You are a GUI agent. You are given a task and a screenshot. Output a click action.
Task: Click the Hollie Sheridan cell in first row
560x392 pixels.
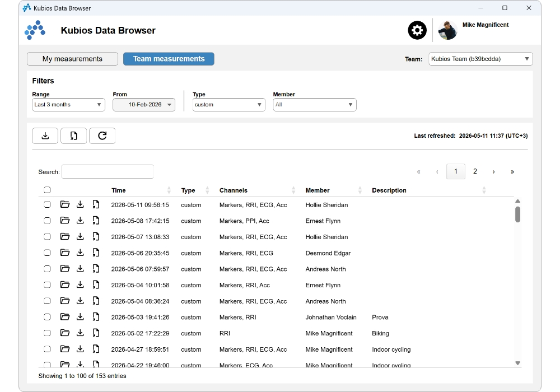tap(326, 205)
